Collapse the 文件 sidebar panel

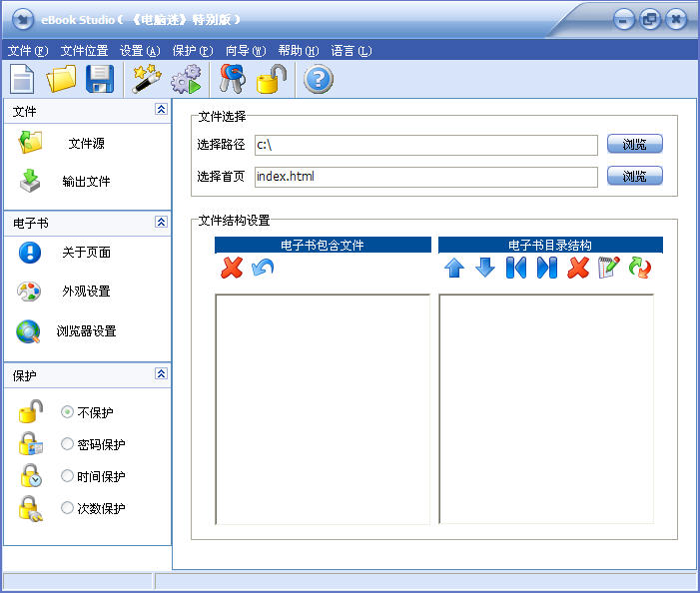[160, 111]
